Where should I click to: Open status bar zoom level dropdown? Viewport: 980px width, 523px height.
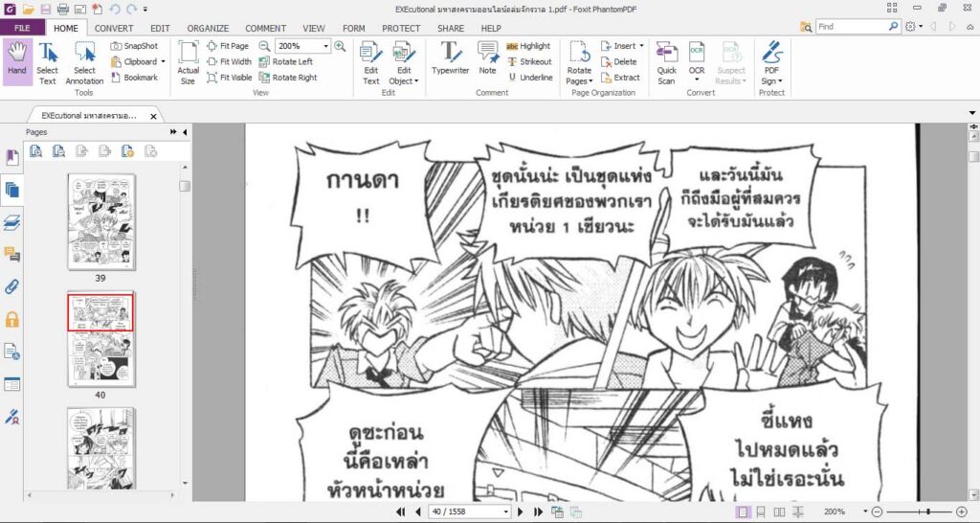point(865,512)
